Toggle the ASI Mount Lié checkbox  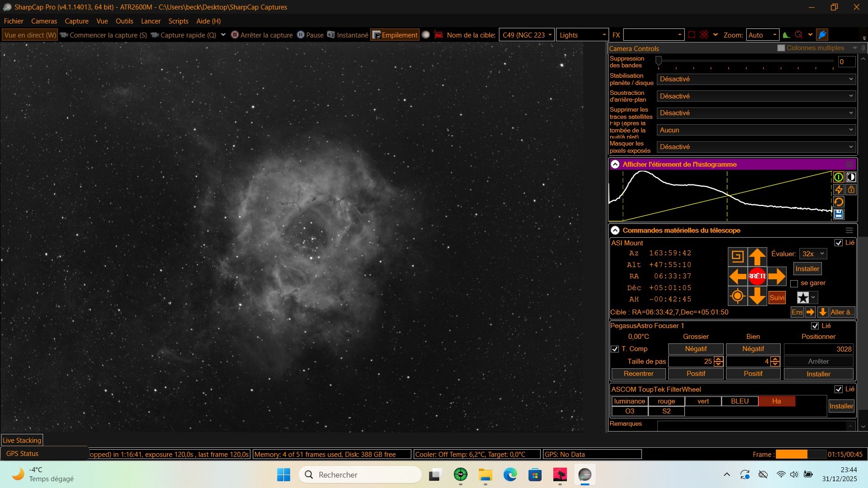pos(839,243)
